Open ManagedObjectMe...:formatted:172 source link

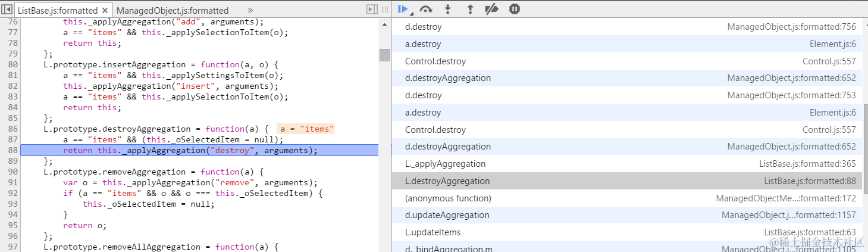coord(786,198)
